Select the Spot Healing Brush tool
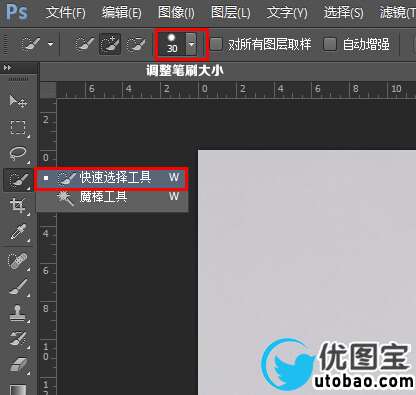The height and width of the screenshot is (395, 416). tap(18, 261)
